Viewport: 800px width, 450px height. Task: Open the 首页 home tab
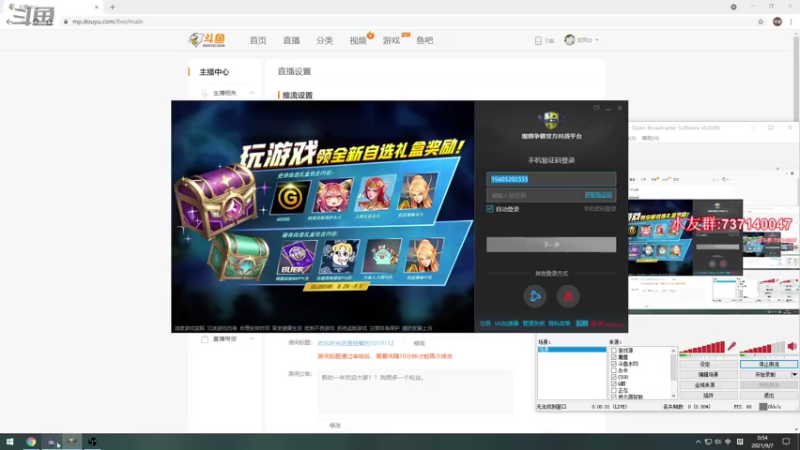(258, 40)
